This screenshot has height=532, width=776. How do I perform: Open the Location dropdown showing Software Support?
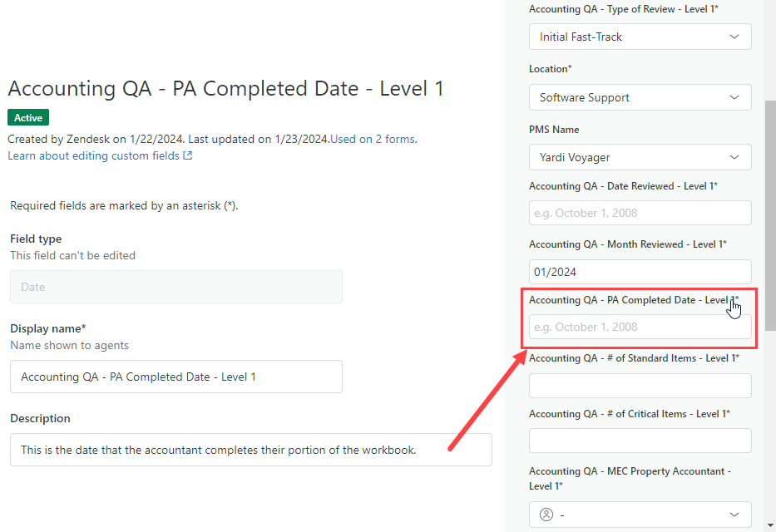(x=640, y=97)
